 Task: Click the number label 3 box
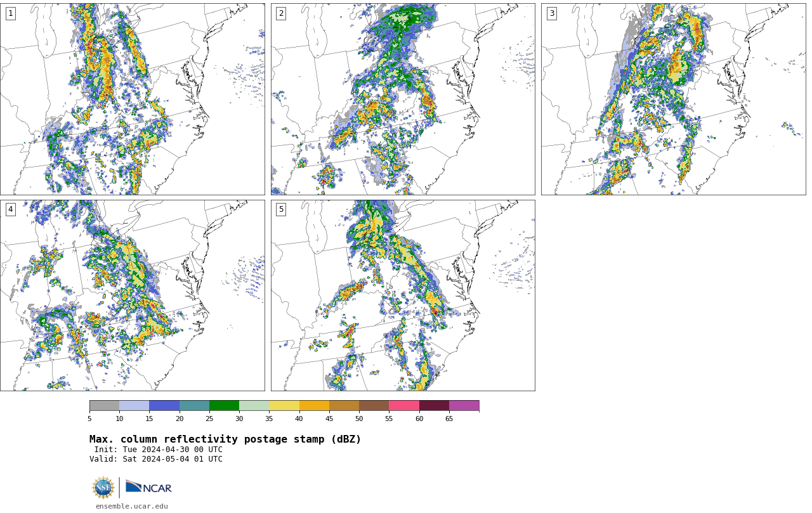551,13
